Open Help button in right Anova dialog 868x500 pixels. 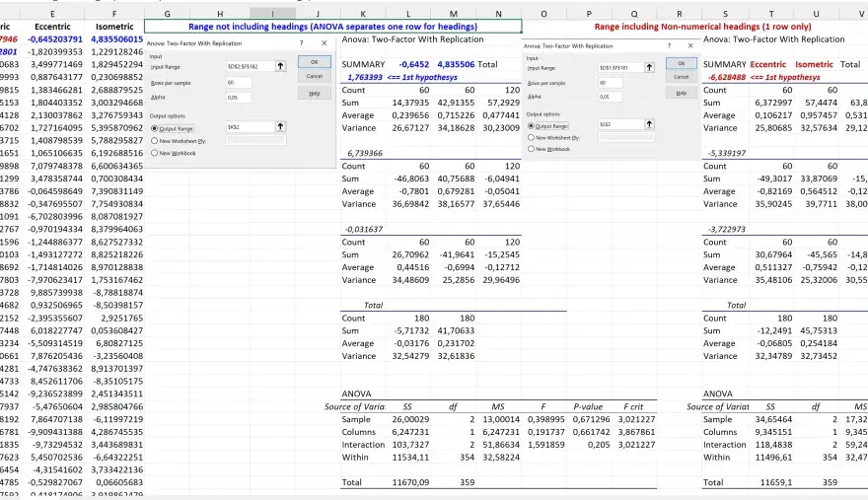pyautogui.click(x=682, y=93)
